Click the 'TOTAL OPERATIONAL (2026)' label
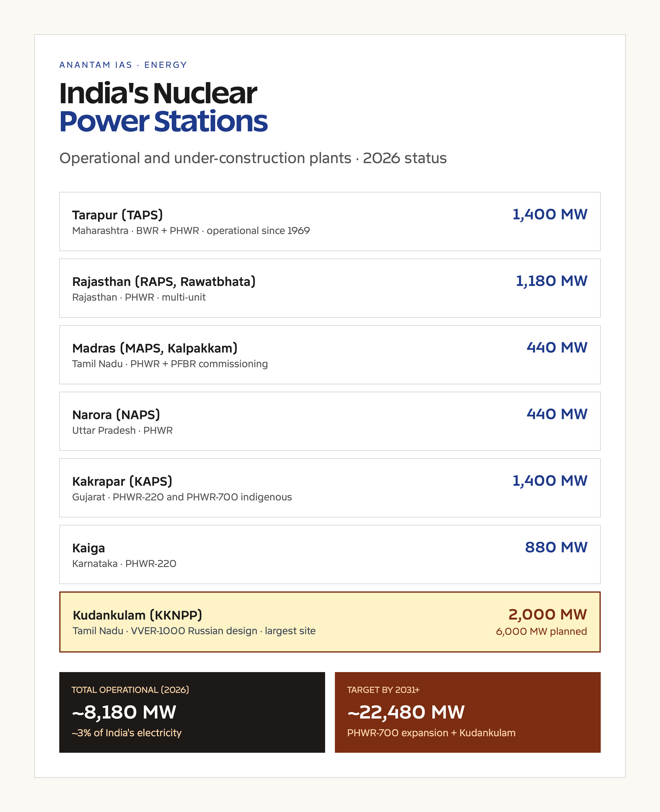Viewport: 660px width, 812px height. [130, 690]
